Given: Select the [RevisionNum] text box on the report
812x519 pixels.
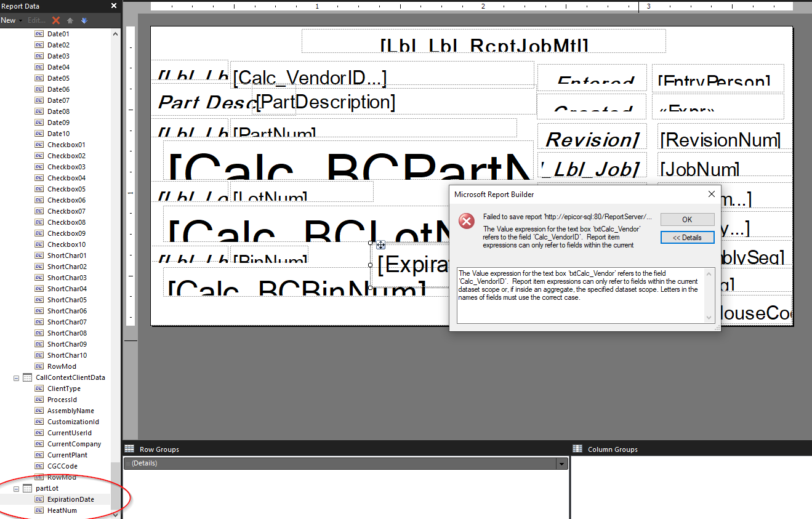Looking at the screenshot, I should [x=725, y=137].
